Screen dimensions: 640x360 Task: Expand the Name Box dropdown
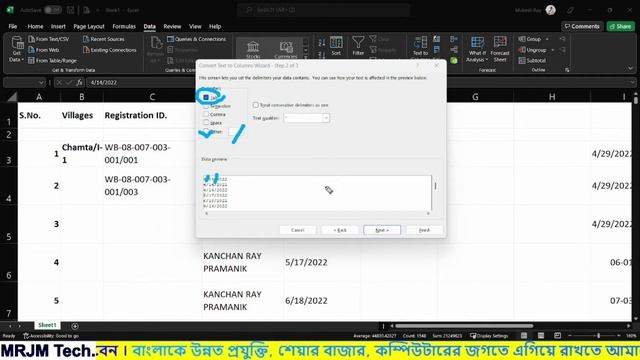pos(41,83)
